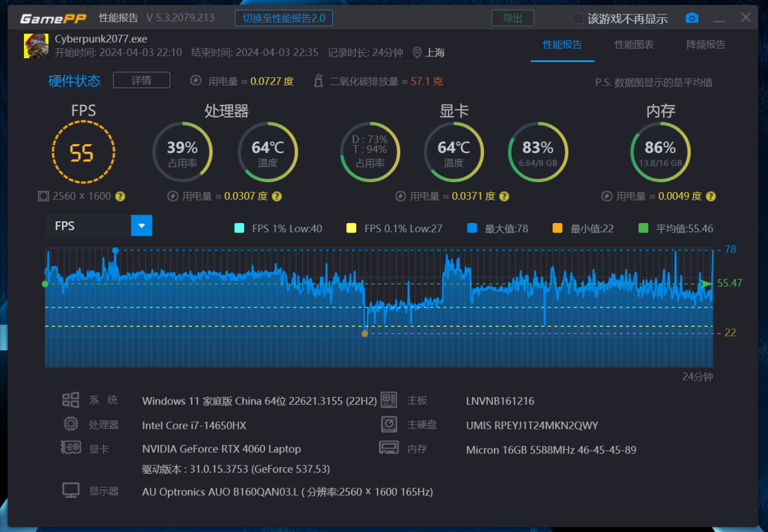
Task: Click the FPS 55 gauge
Action: point(83,152)
